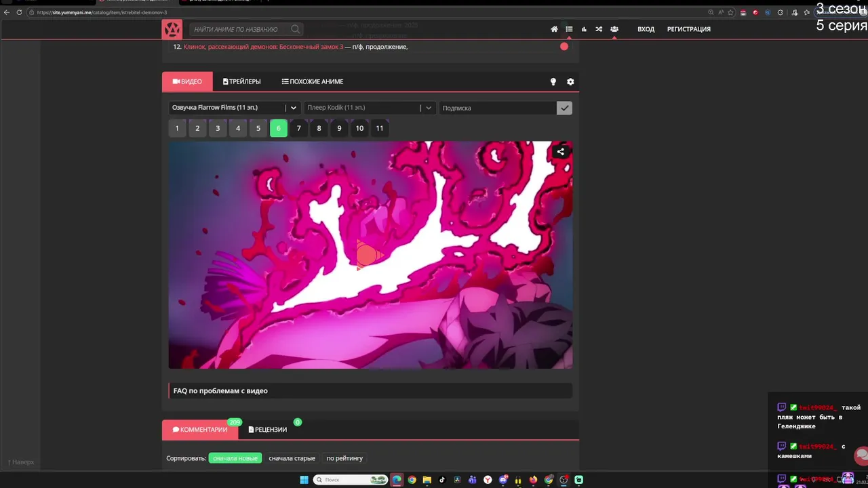Go to the home house icon

(x=554, y=29)
